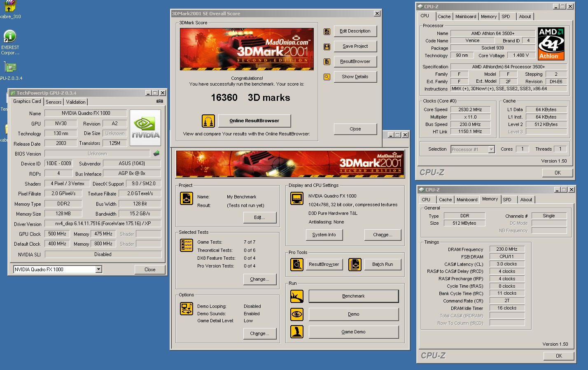Open the EVEREST Corporate desktop shortcut
The width and height of the screenshot is (588, 370).
[x=10, y=43]
